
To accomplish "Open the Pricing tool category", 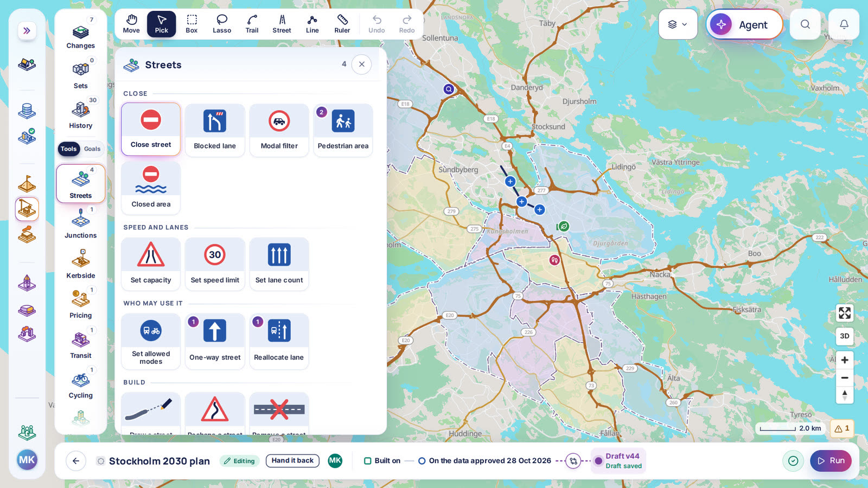I will coord(81,304).
